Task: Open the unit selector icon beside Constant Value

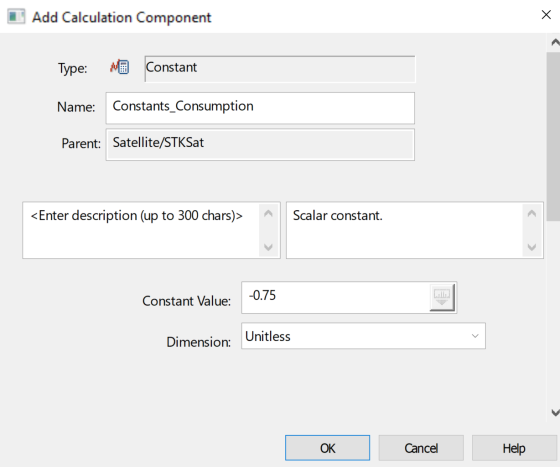Action: pyautogui.click(x=442, y=297)
